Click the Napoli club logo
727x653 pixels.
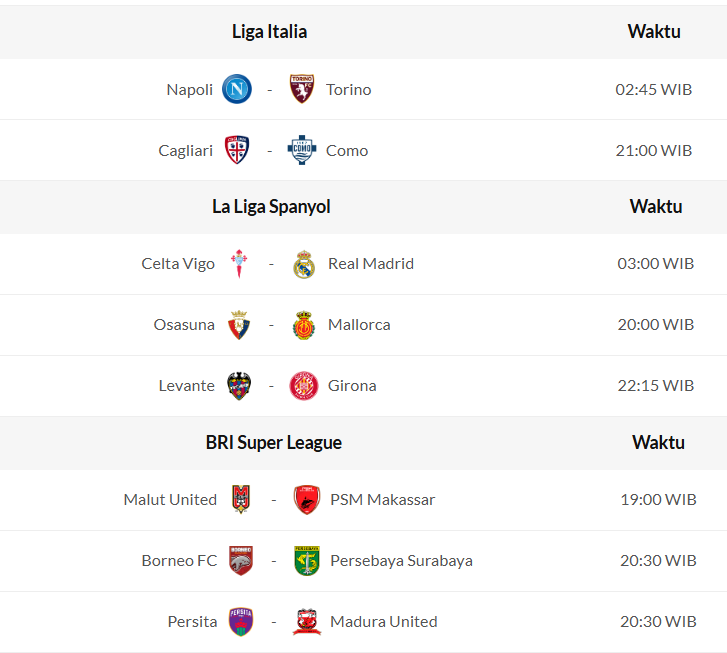[x=237, y=89]
